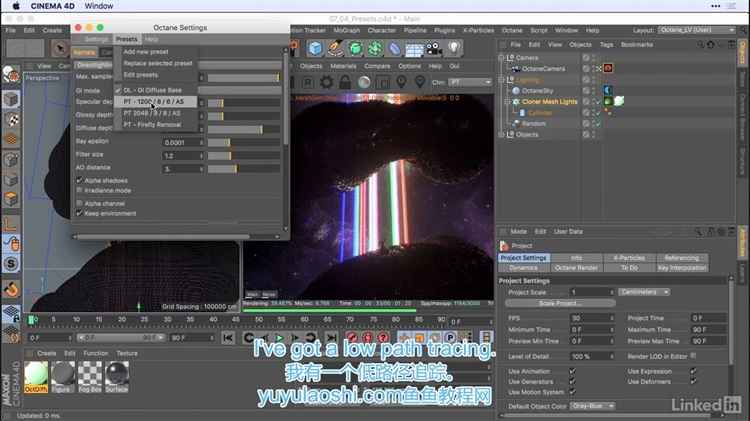
Task: Click the Filter size slider
Action: tap(243, 155)
